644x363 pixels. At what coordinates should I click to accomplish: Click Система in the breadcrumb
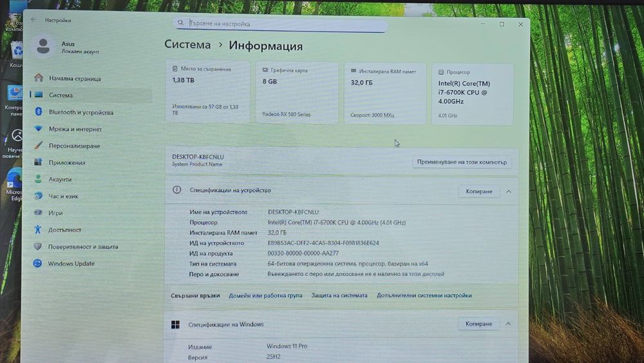(x=187, y=44)
